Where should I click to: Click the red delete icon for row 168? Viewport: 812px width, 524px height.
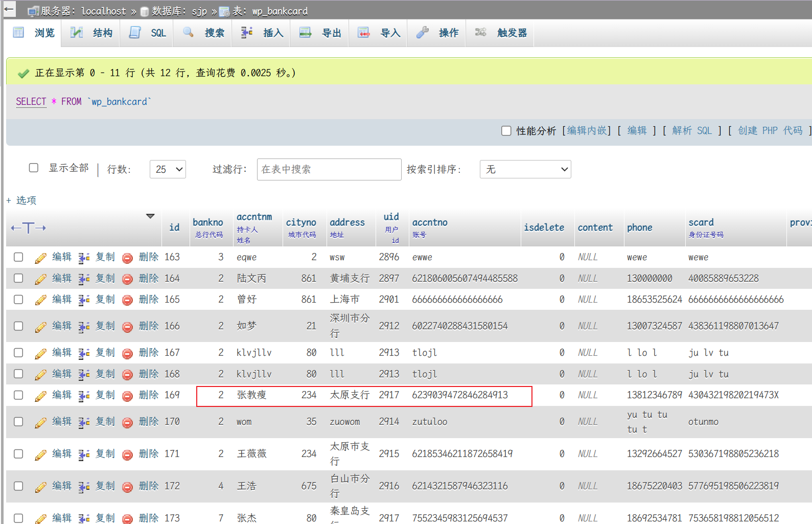128,375
